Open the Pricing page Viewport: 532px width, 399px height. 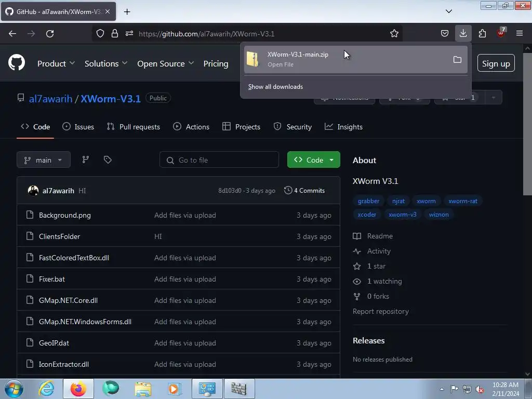tap(216, 63)
